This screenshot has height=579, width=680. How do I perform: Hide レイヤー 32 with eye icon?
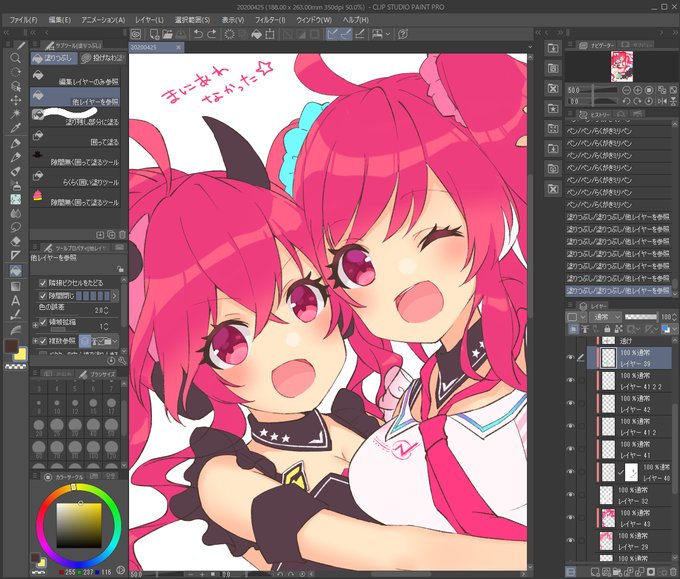(571, 494)
